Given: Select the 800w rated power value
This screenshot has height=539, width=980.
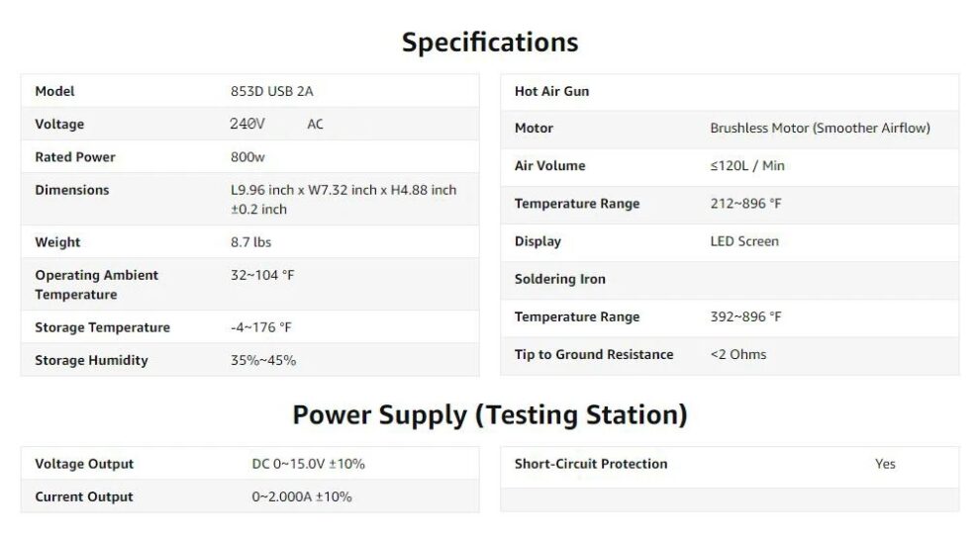Looking at the screenshot, I should pyautogui.click(x=247, y=157).
